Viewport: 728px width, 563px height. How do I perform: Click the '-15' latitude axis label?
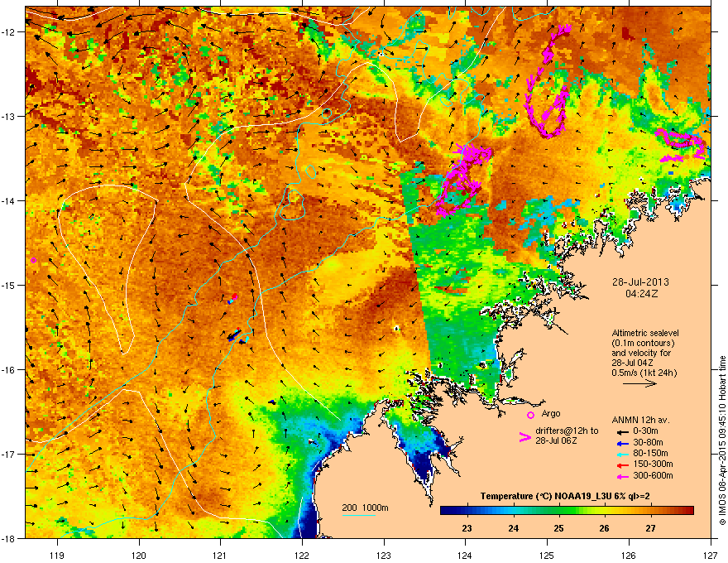8,285
